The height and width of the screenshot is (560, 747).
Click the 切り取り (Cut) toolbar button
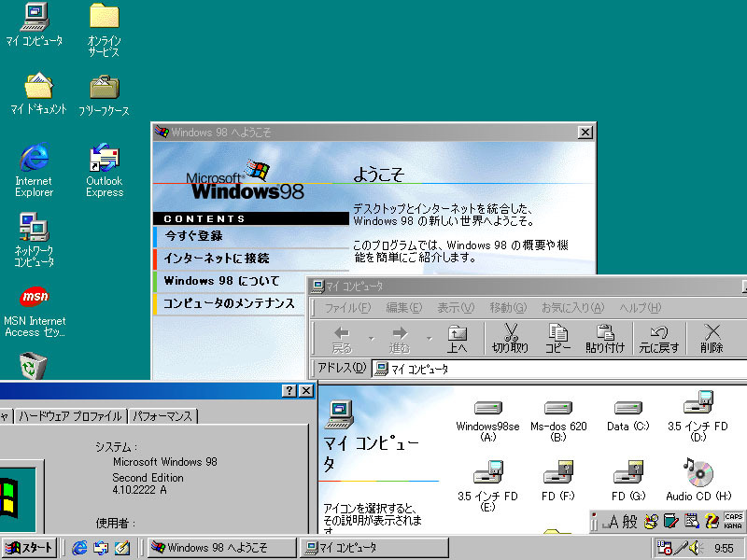[510, 338]
